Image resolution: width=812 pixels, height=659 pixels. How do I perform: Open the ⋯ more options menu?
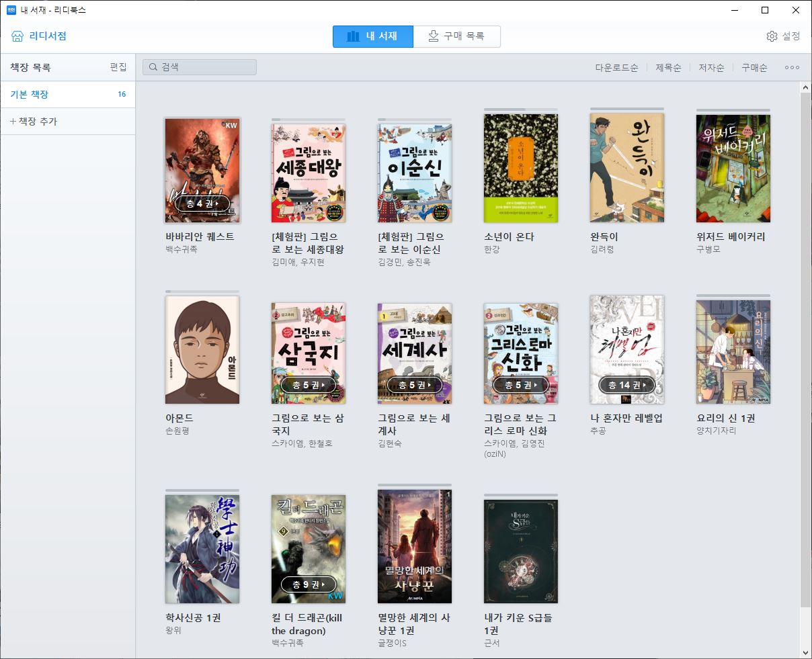(x=791, y=67)
